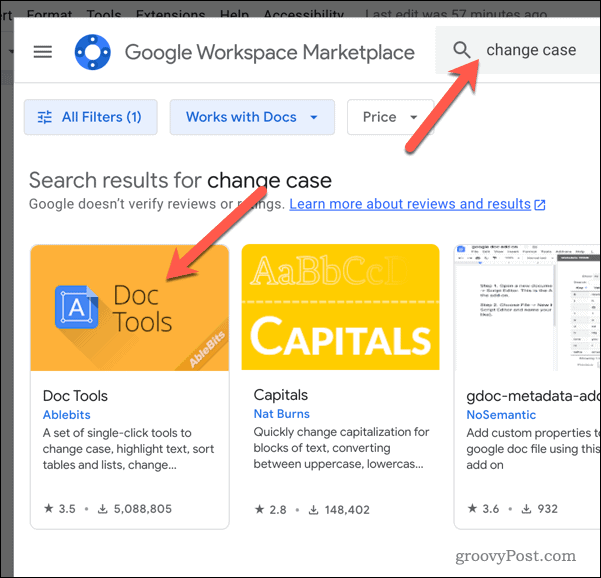Click the Capitals 2.8 star rating
The height and width of the screenshot is (578, 601).
(271, 510)
